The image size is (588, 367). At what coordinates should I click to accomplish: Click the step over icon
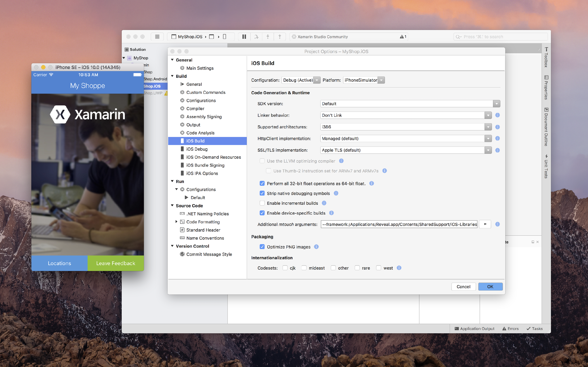pos(256,37)
